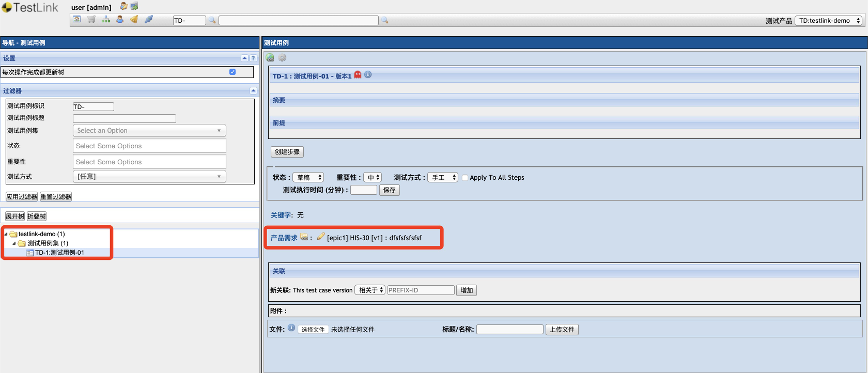Open the gear actions icon in test case panel
The height and width of the screenshot is (373, 868).
pyautogui.click(x=282, y=58)
